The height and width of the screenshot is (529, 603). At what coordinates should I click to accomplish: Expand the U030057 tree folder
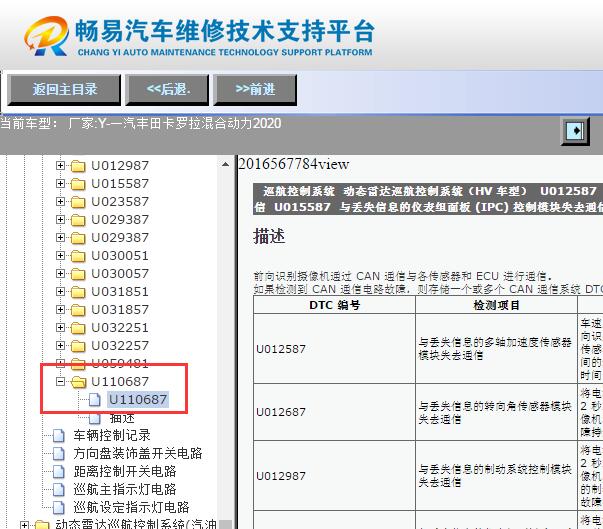pos(60,274)
